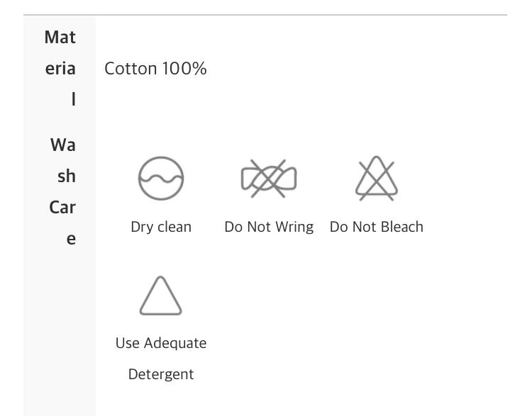This screenshot has width=532, height=416.
Task: Click the Wash Care row header
Action: (62, 191)
